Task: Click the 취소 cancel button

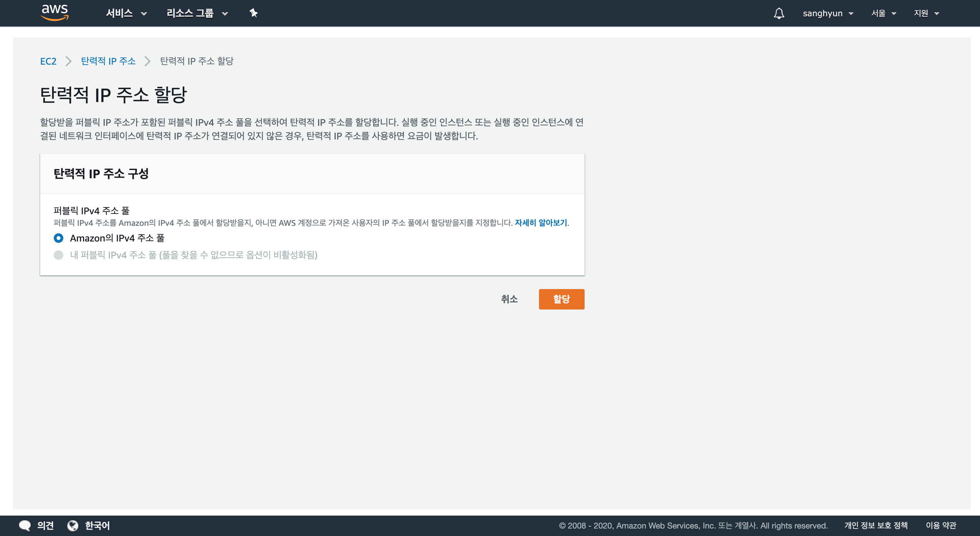Action: click(509, 299)
